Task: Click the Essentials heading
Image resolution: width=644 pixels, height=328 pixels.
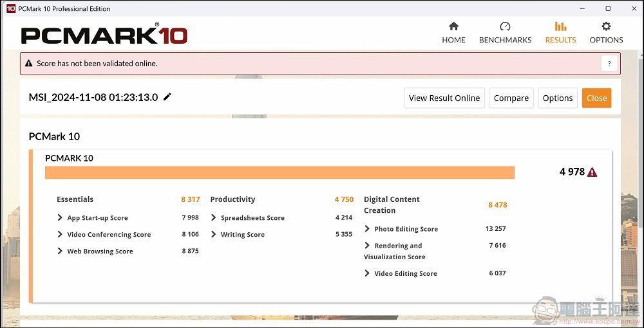Action: (75, 199)
